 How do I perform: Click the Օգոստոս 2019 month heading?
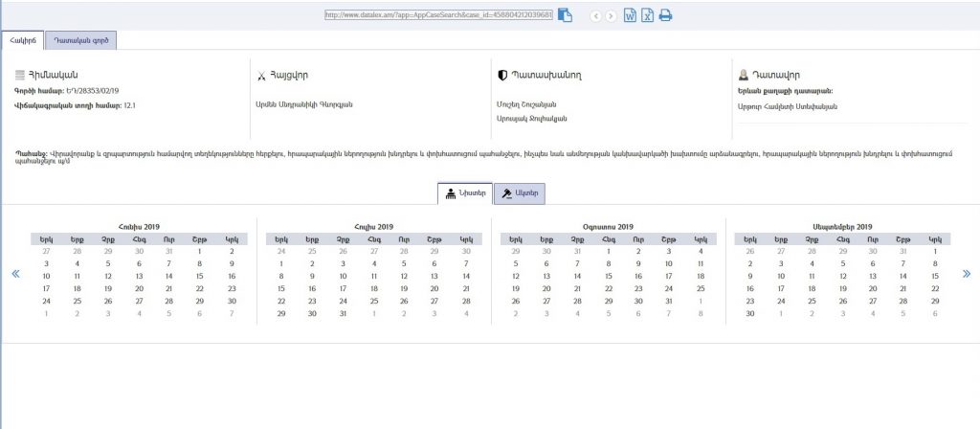(608, 227)
